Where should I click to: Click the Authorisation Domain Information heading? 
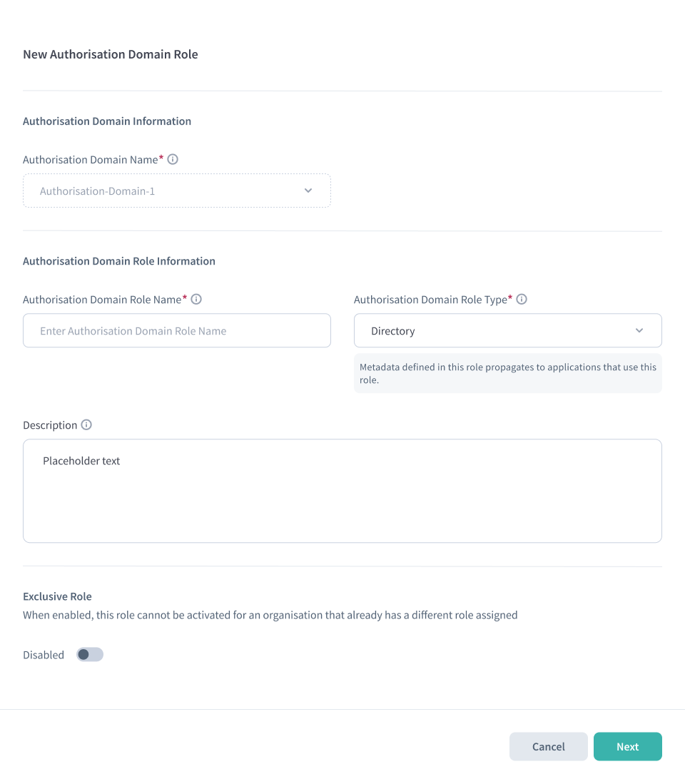(107, 121)
